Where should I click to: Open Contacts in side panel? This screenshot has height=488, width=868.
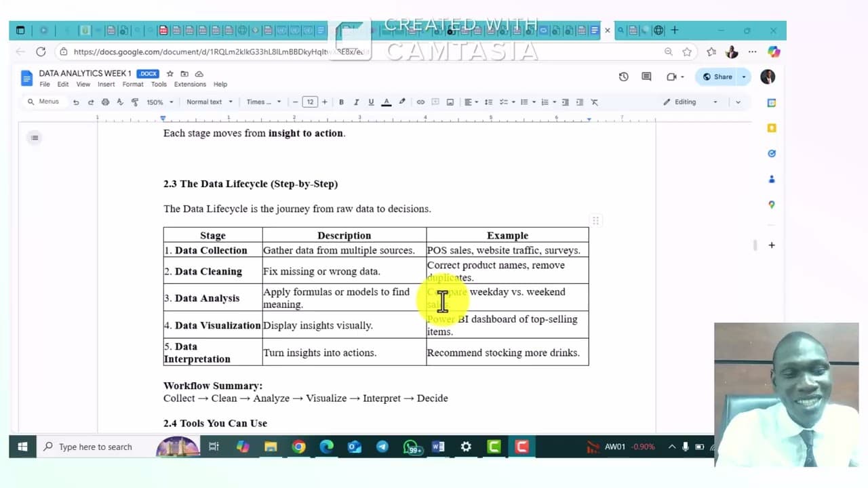pos(772,179)
